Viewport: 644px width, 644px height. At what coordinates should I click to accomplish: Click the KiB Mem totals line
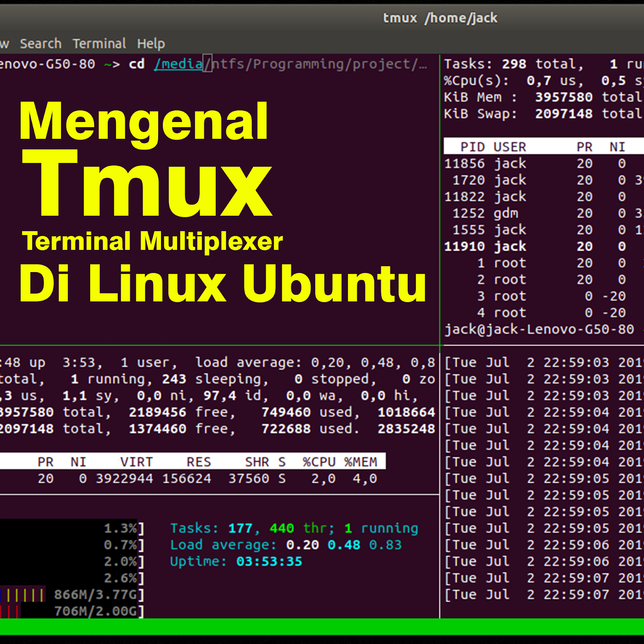pos(523,97)
